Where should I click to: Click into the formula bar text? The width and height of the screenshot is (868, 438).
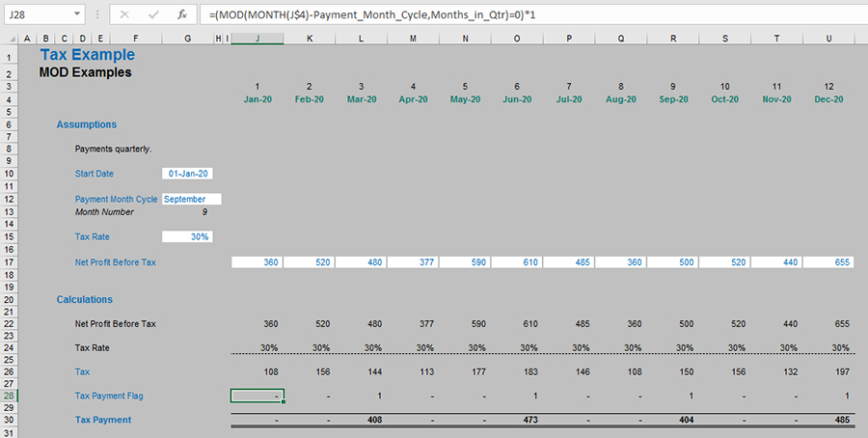coord(482,15)
